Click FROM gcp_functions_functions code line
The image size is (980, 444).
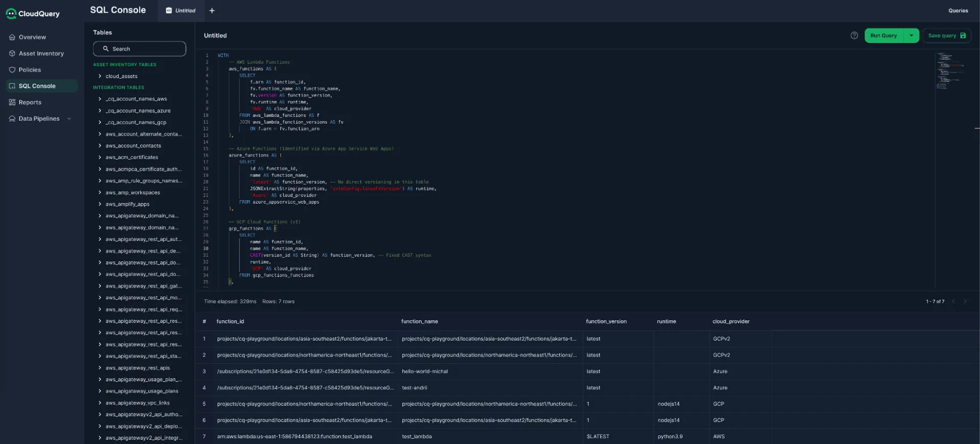[x=277, y=275]
